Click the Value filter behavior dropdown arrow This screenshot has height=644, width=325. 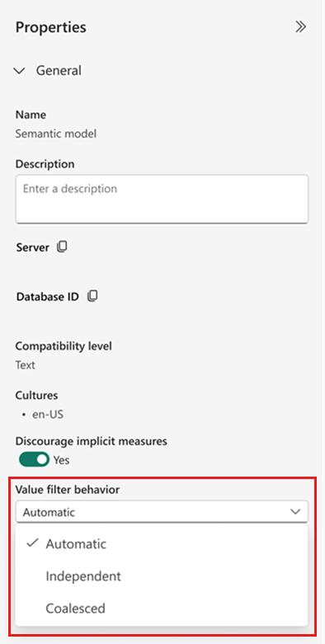295,512
